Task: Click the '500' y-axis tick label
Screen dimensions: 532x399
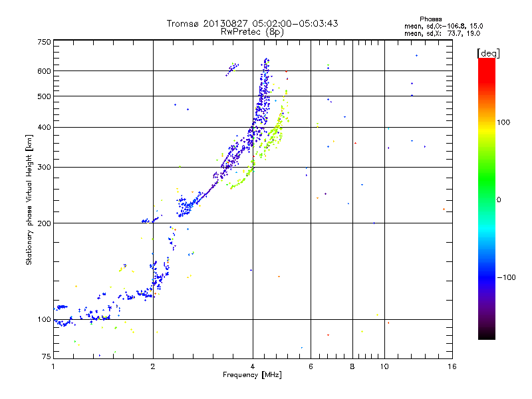Action: pos(44,96)
